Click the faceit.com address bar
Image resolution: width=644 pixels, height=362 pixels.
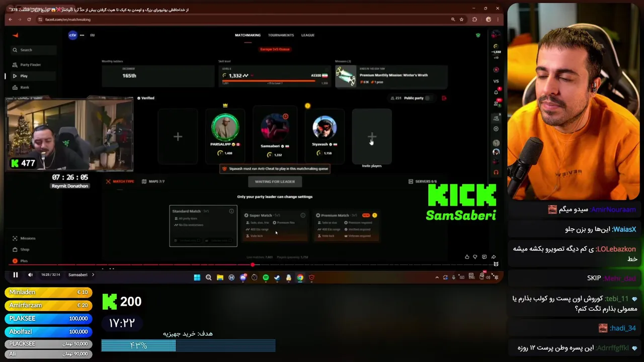pyautogui.click(x=247, y=20)
